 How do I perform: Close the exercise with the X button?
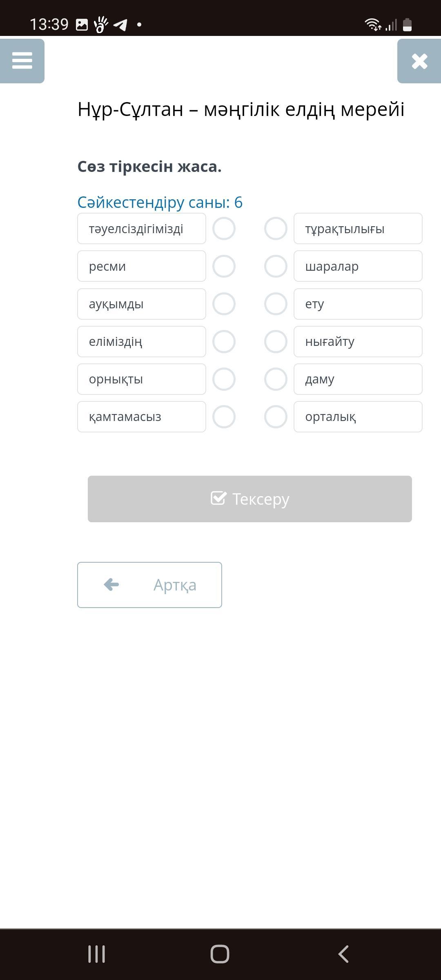pos(419,61)
